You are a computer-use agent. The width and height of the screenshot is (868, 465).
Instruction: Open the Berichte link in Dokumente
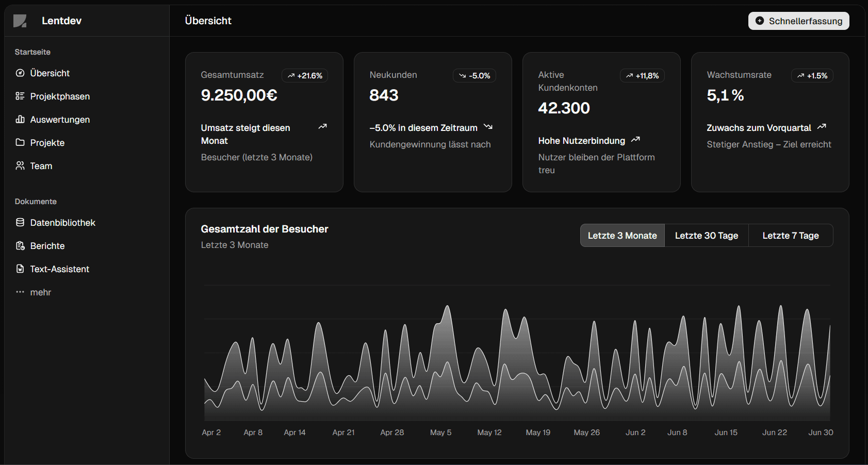[47, 246]
